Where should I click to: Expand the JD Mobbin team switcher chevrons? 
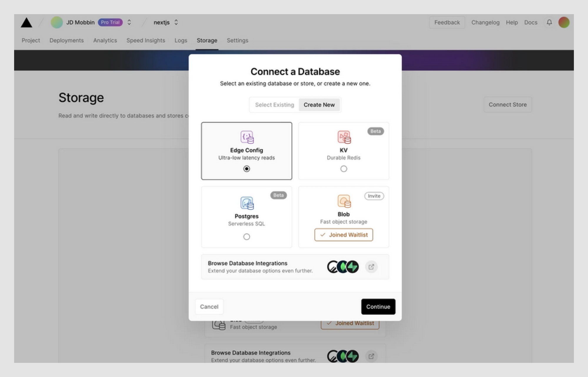pos(129,22)
